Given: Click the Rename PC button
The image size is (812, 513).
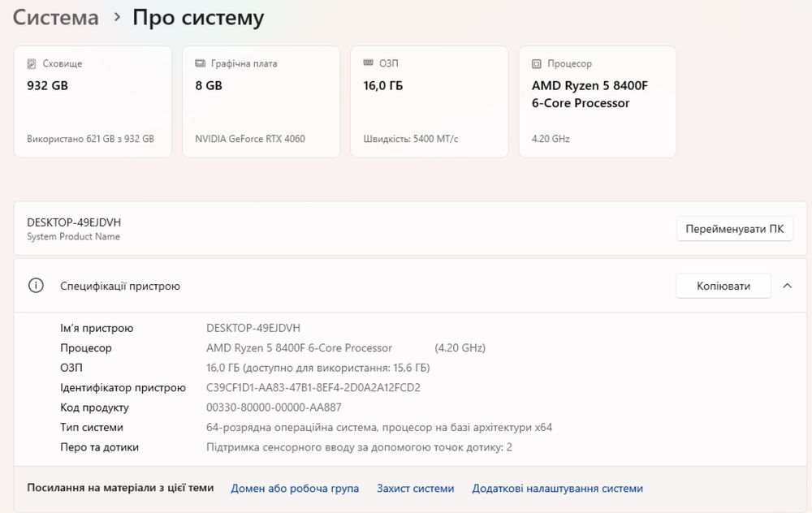Looking at the screenshot, I should pos(734,229).
